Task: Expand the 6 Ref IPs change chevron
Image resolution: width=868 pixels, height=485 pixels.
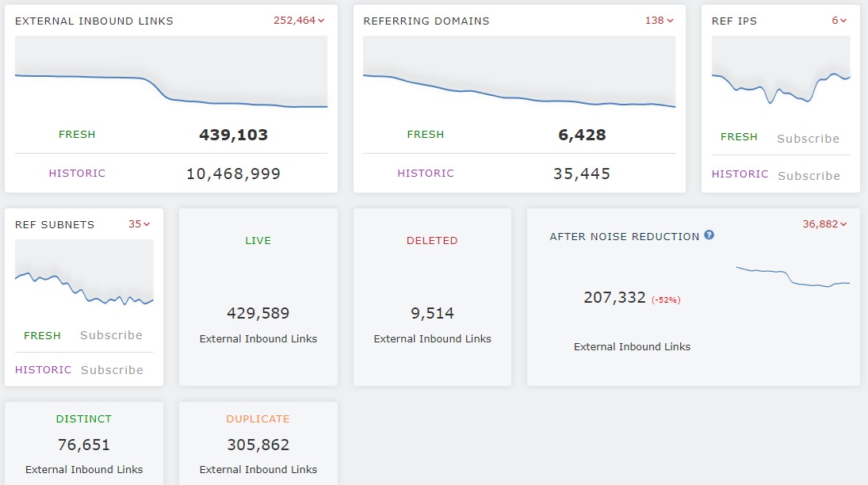Action: tap(843, 21)
